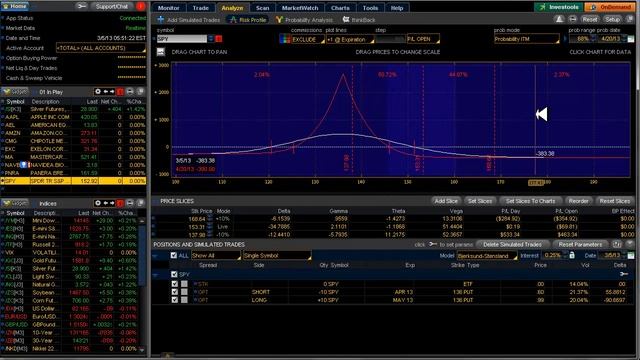Uncheck the SHORT APR 13 put row checkbox
The image size is (640, 360).
coord(175,292)
